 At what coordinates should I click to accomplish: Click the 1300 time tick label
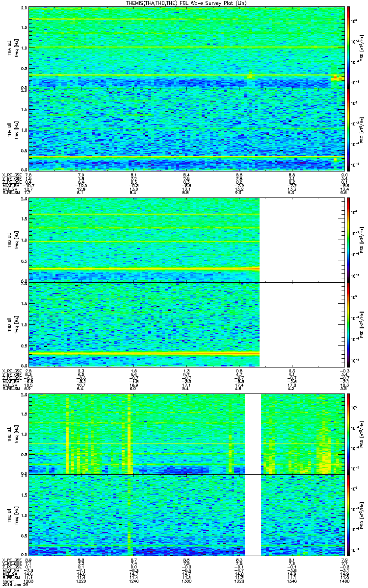[x=186, y=582]
